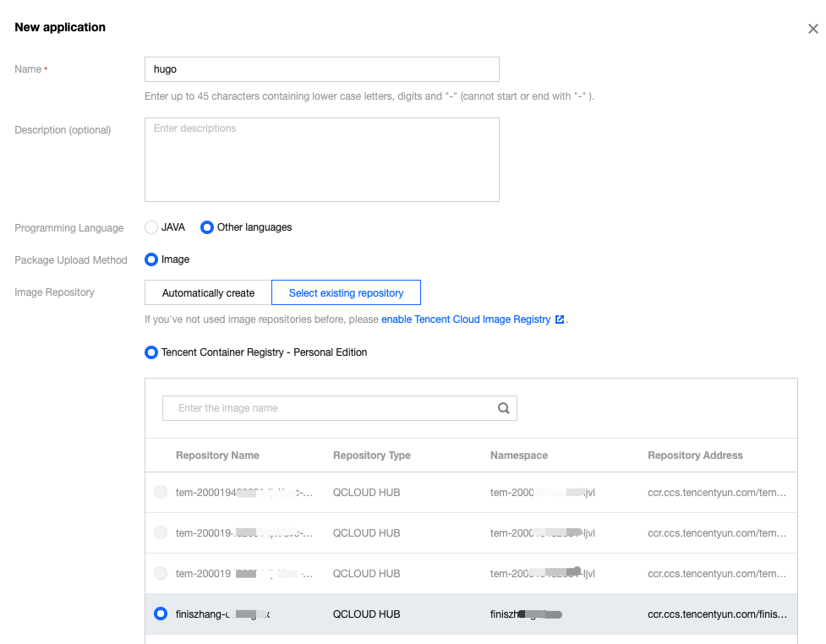
Task: Switch to the Select existing repository tab
Action: 346,292
